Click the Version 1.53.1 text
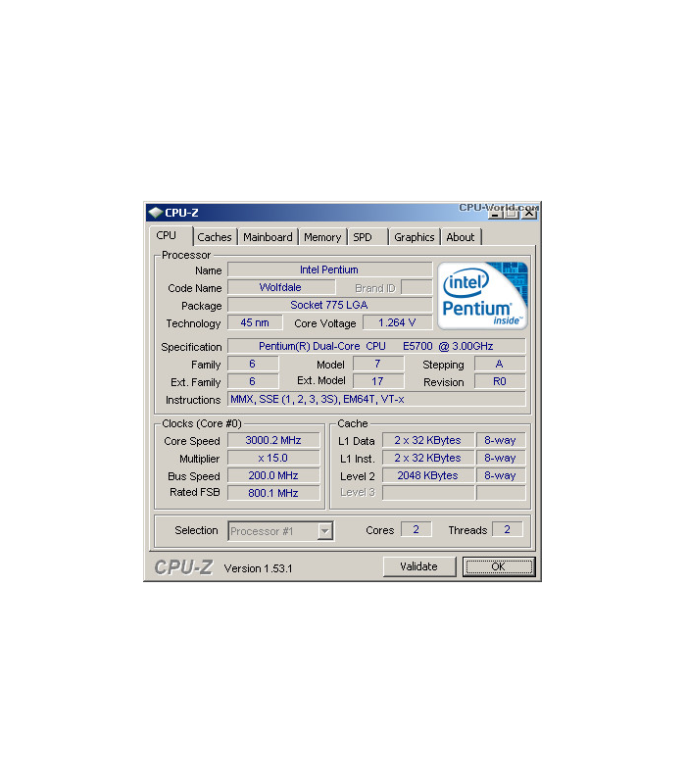 click(x=258, y=568)
